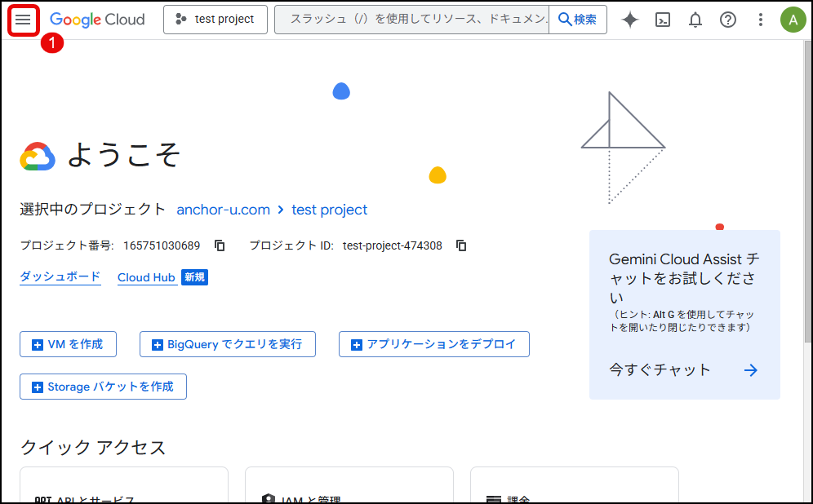
Task: Start chat via 今すぐチャット arrow
Action: coord(750,370)
